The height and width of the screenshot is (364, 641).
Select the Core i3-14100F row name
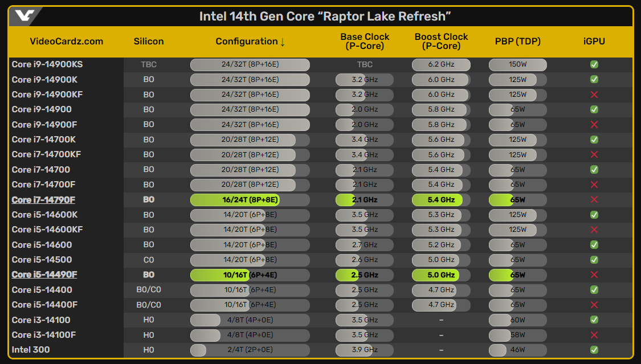tap(44, 335)
